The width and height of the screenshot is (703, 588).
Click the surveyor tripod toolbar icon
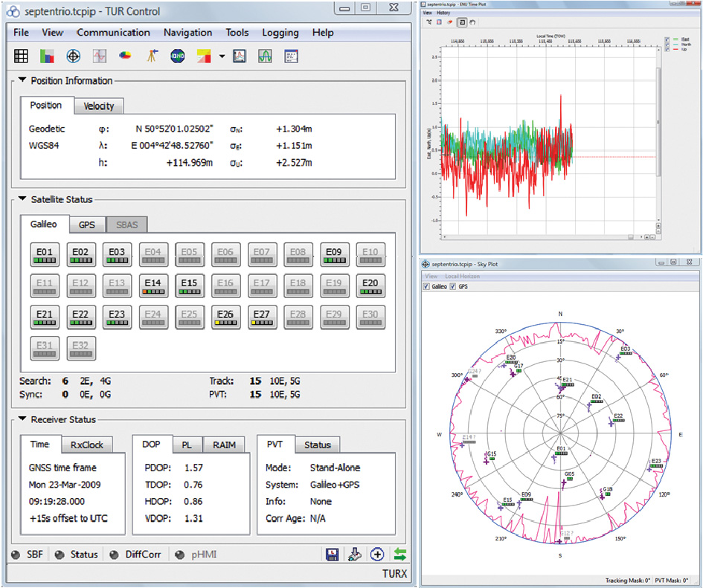point(152,56)
